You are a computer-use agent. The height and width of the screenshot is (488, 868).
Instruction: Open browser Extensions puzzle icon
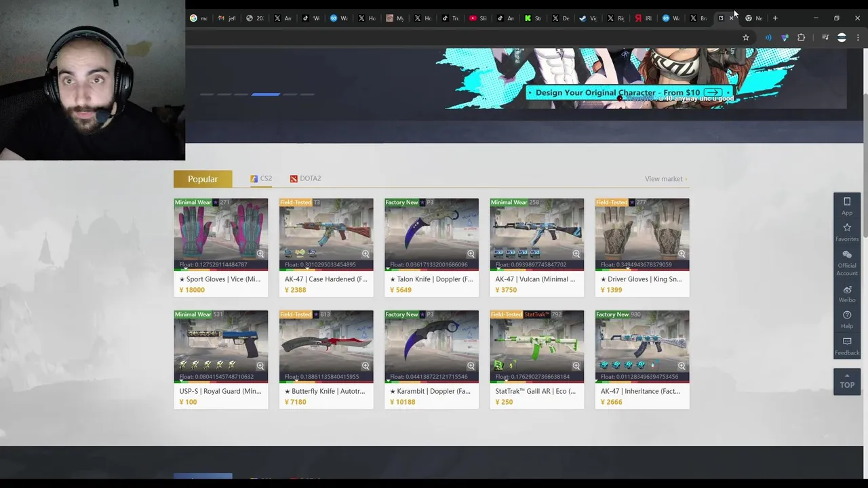[x=802, y=37]
